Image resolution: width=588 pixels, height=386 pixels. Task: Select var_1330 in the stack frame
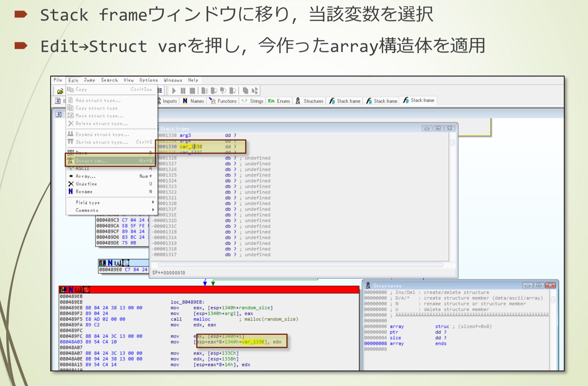pos(191,147)
